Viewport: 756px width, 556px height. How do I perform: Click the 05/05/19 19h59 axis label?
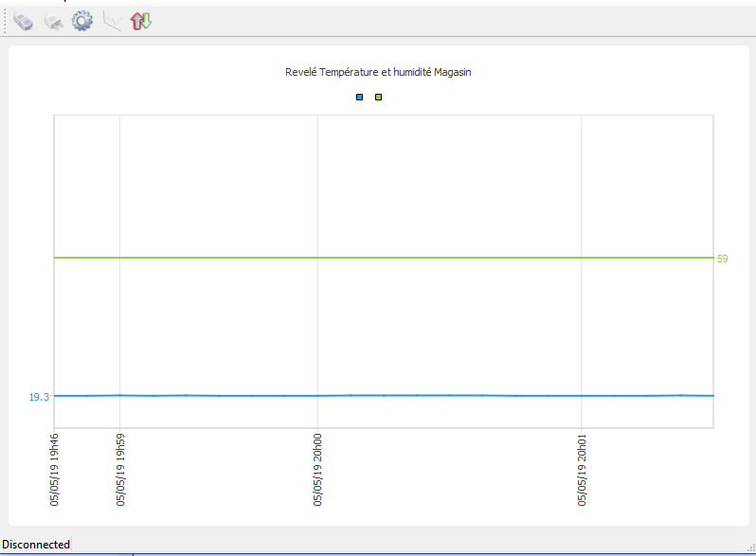120,470
